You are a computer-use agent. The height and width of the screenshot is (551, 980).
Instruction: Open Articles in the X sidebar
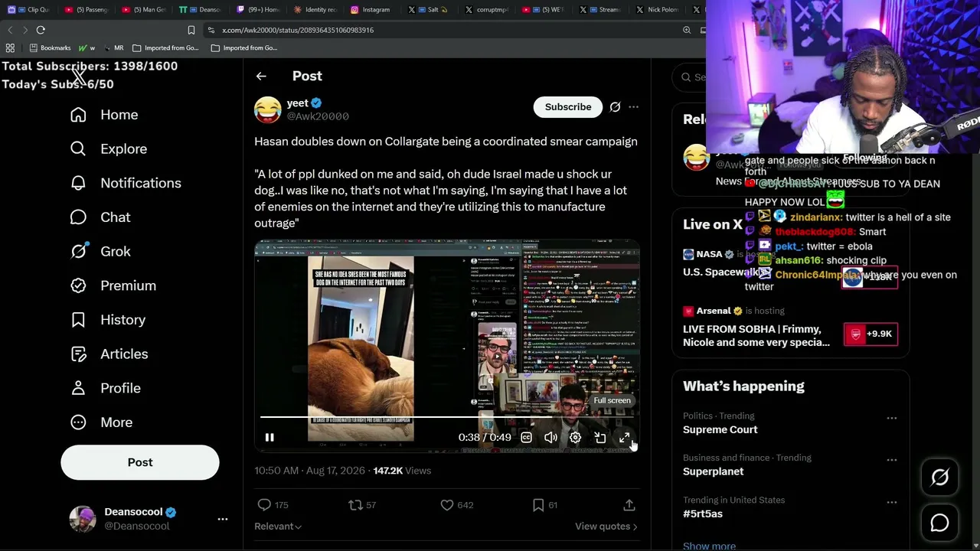point(109,354)
